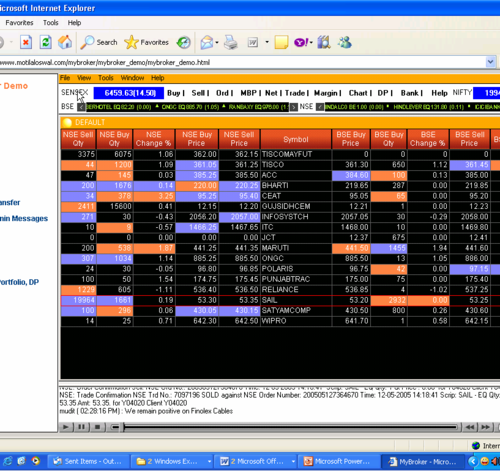Click the Help button next to Bank
Viewport: 500px width, 471px height.
(439, 93)
